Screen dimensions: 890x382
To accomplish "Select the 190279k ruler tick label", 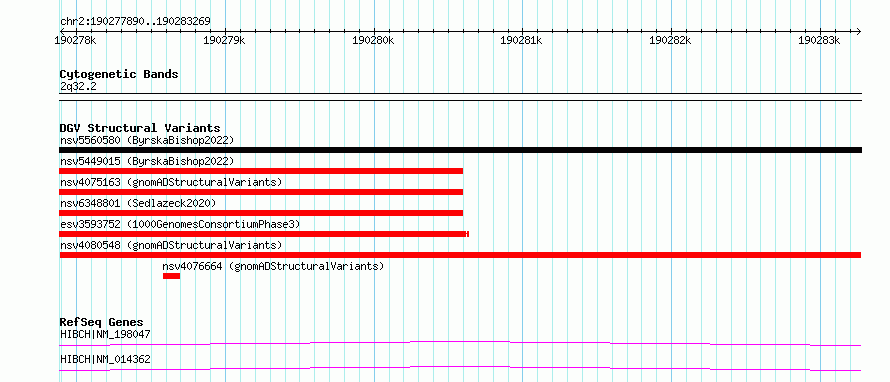I will pyautogui.click(x=224, y=40).
